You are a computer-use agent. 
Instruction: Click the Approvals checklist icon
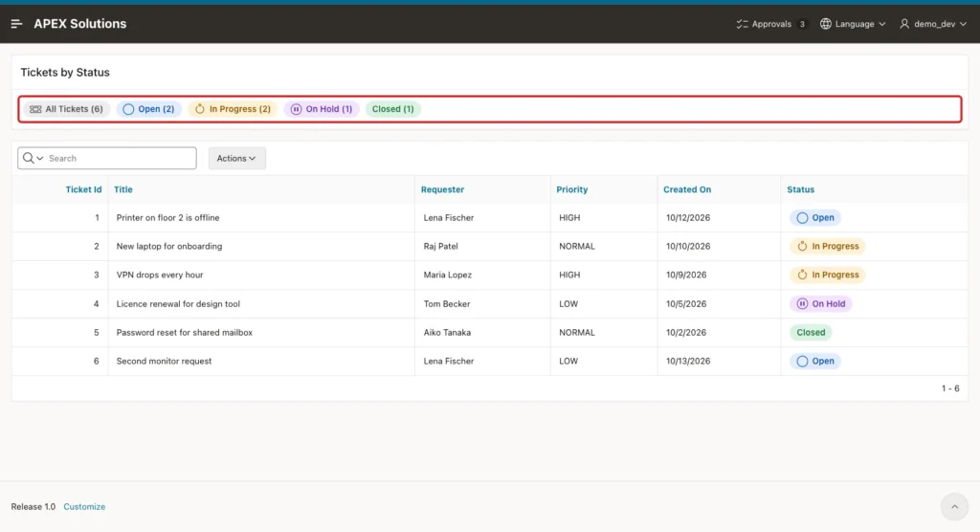(742, 24)
